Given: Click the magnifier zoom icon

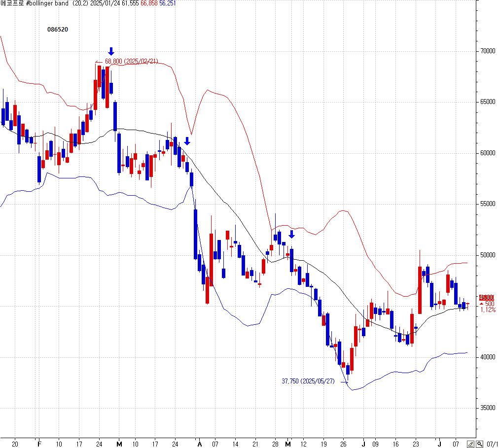Looking at the screenshot, I should click(480, 444).
